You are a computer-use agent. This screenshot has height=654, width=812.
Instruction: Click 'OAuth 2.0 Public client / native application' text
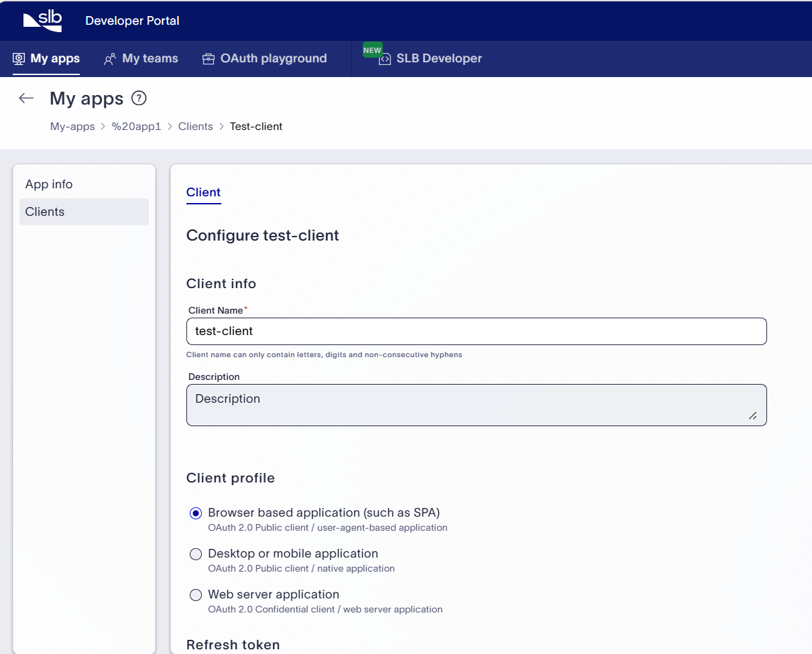301,568
